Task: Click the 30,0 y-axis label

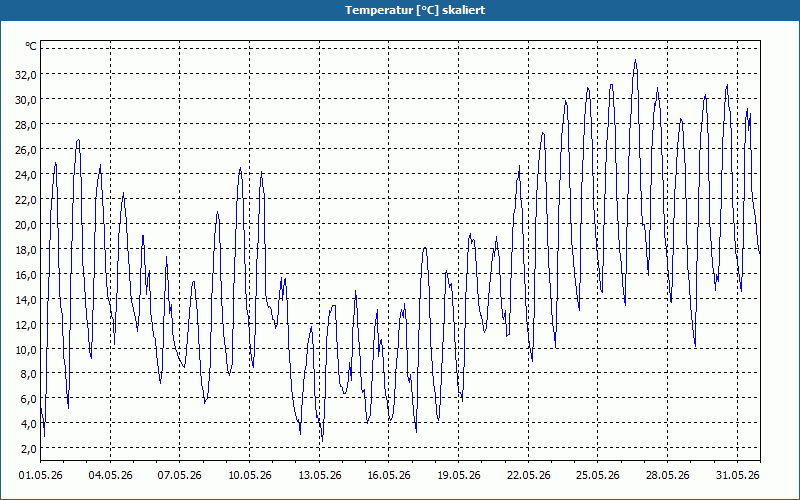Action: (x=26, y=99)
